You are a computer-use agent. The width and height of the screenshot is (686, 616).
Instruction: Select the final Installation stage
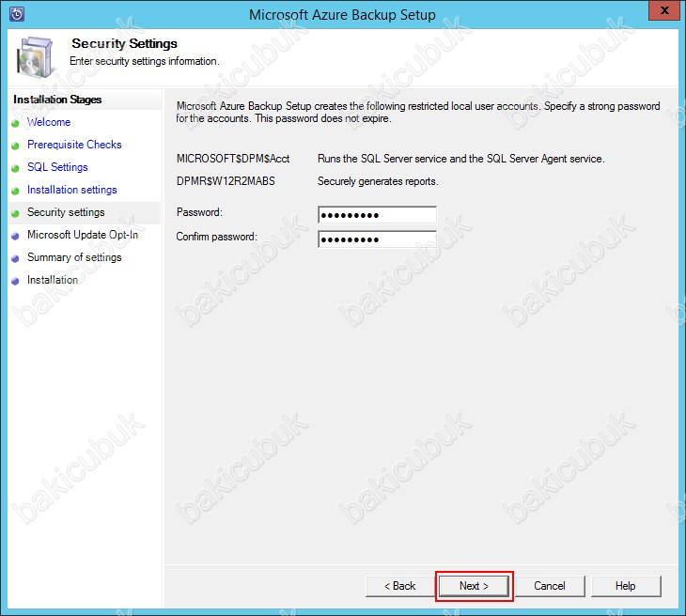(53, 280)
